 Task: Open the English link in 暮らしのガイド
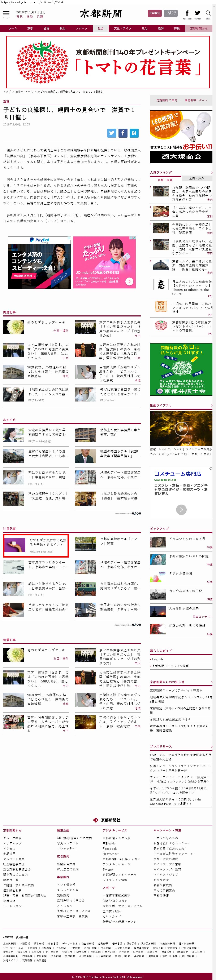(x=157, y=659)
